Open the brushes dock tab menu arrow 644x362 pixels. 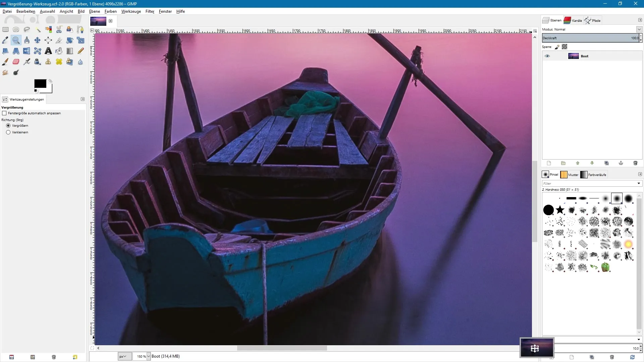[x=640, y=174]
